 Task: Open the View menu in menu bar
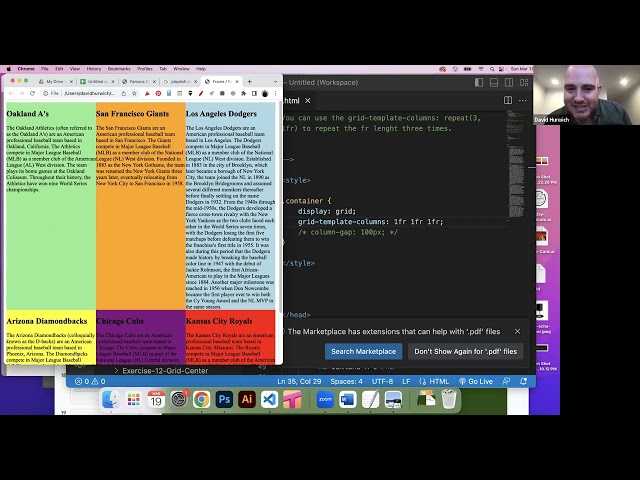click(x=75, y=69)
